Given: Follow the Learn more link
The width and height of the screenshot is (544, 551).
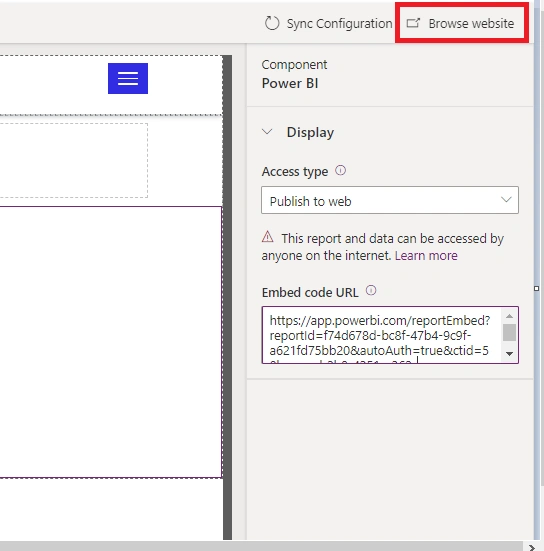Looking at the screenshot, I should click(x=426, y=255).
